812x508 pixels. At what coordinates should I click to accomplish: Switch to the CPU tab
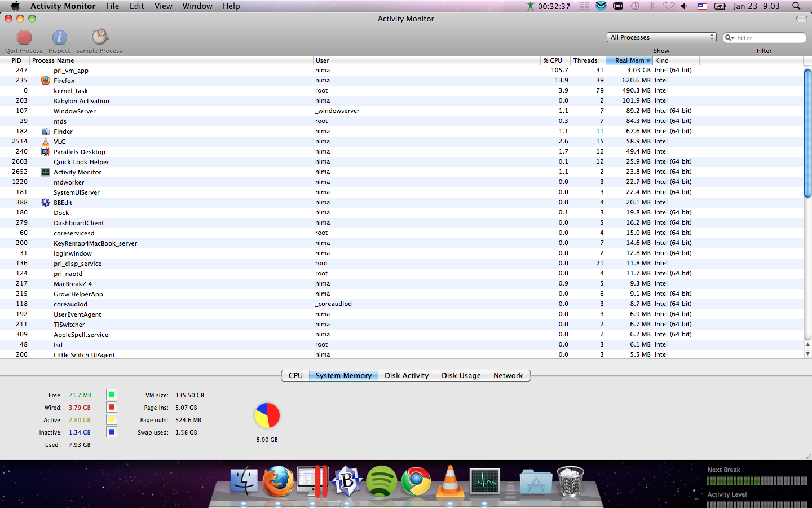click(x=295, y=375)
